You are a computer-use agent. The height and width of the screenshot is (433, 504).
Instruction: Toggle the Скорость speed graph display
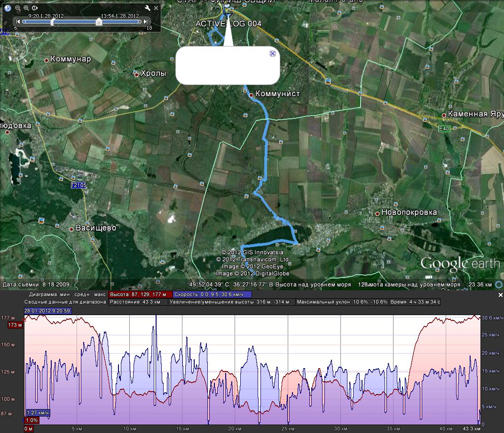click(x=212, y=294)
